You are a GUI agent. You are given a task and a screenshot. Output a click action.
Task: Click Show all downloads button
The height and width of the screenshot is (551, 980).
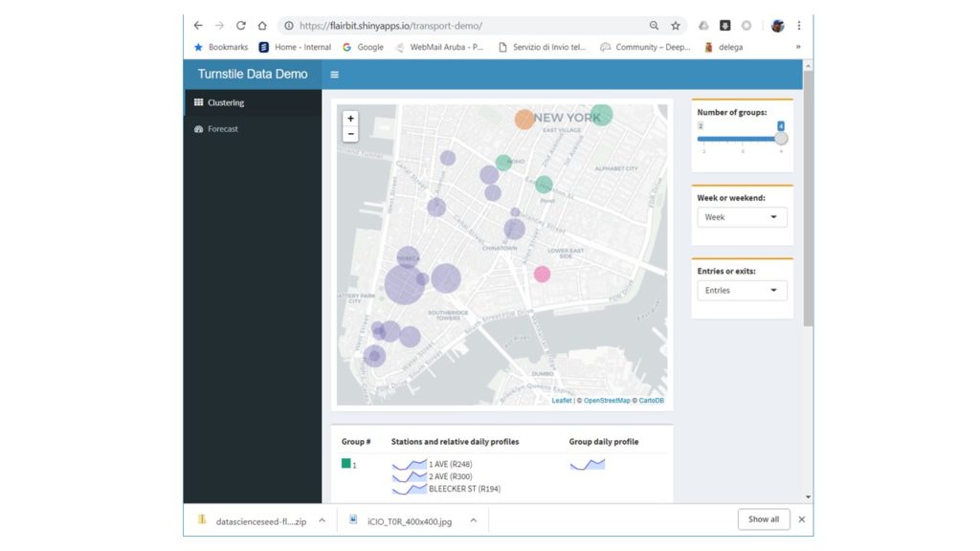pos(764,519)
